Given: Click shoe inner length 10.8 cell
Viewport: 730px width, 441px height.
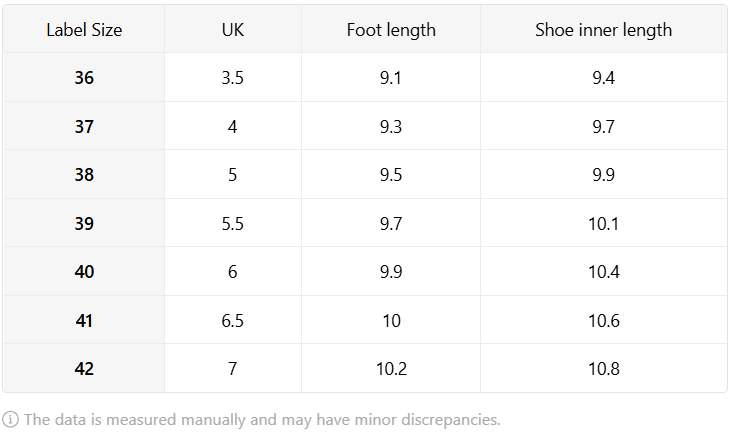Looking at the screenshot, I should pos(603,368).
